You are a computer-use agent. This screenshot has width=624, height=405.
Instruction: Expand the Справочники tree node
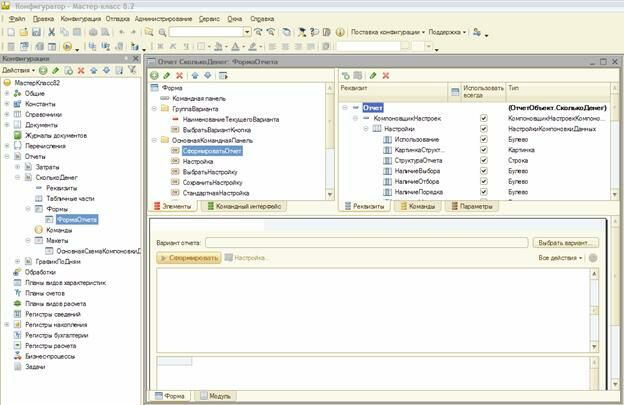click(x=6, y=114)
